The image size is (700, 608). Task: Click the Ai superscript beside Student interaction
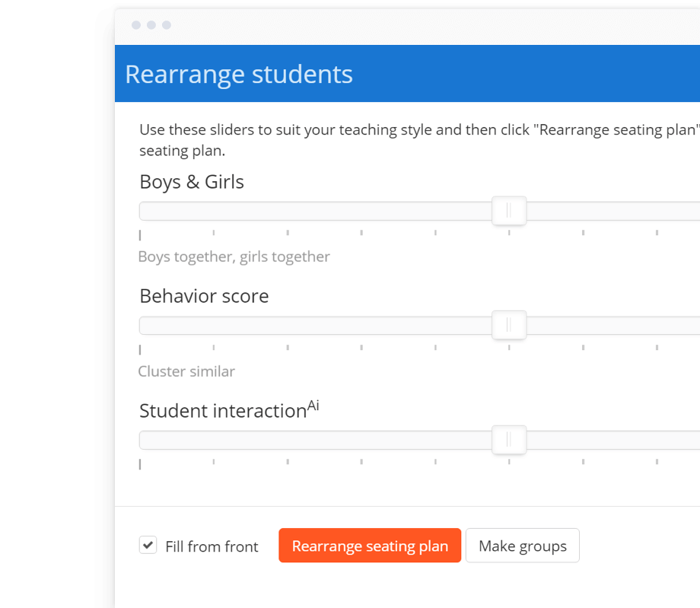(x=313, y=406)
